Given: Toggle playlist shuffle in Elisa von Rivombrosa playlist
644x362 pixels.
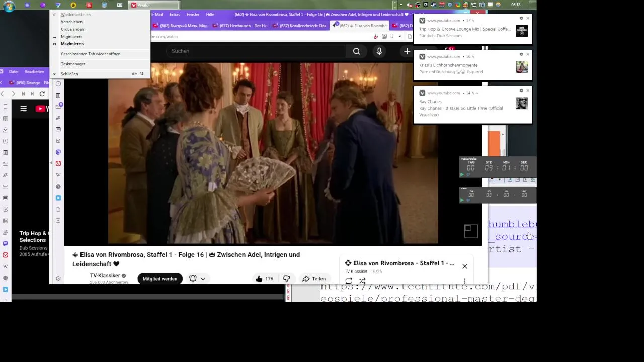Looking at the screenshot, I should click(x=362, y=281).
